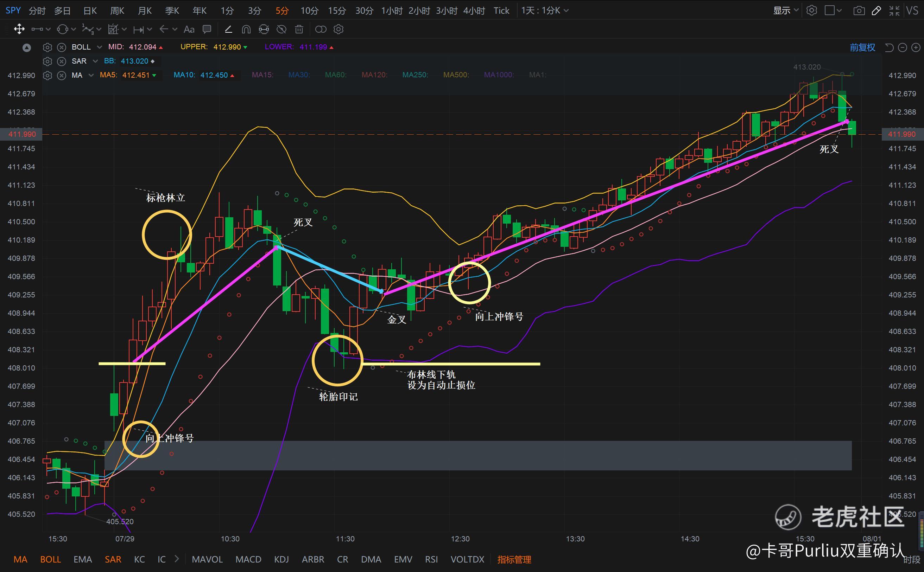Select the move/pan crosshair tool
Viewport: 924px width, 572px height.
click(19, 29)
